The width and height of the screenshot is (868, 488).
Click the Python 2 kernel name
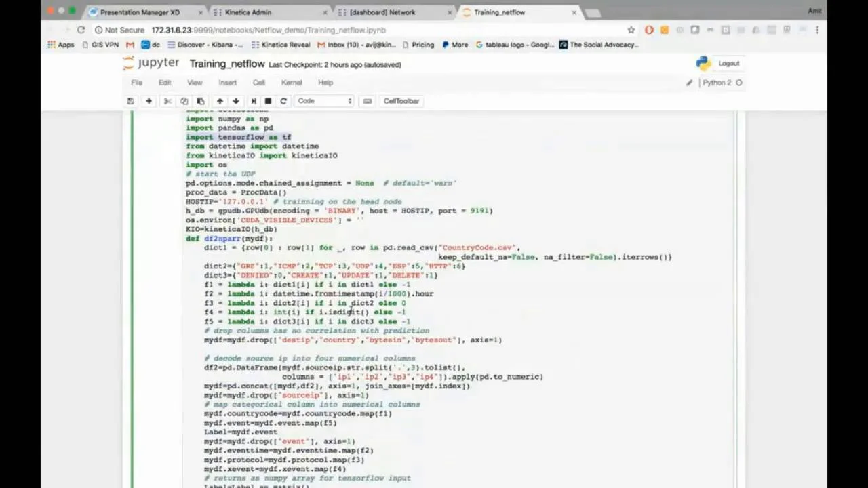coord(717,83)
